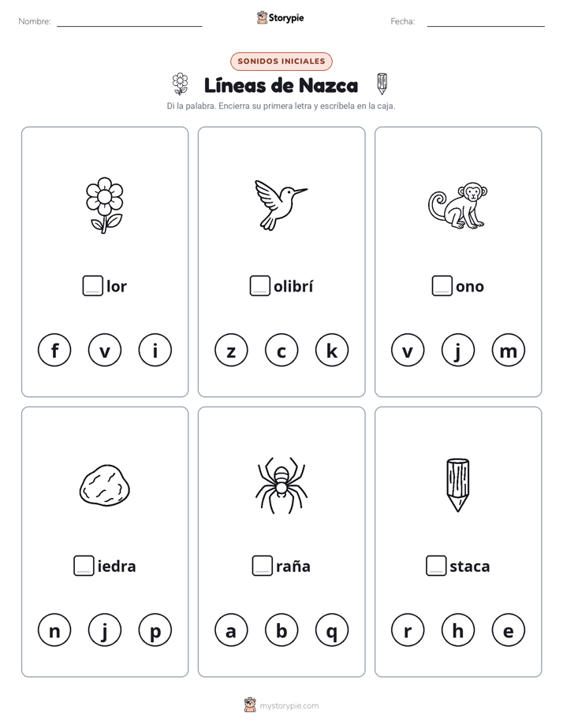Click the monkey illustration
The height and width of the screenshot is (728, 563).
pos(457,205)
